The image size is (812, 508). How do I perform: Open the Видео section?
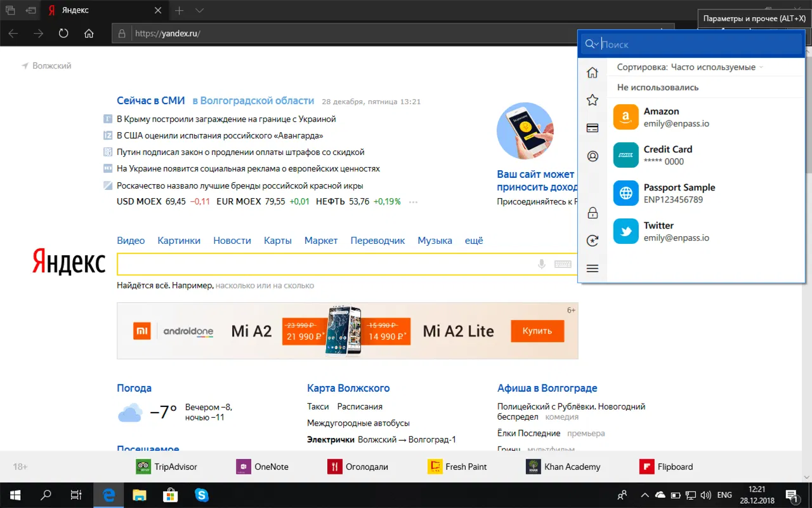[x=131, y=241]
